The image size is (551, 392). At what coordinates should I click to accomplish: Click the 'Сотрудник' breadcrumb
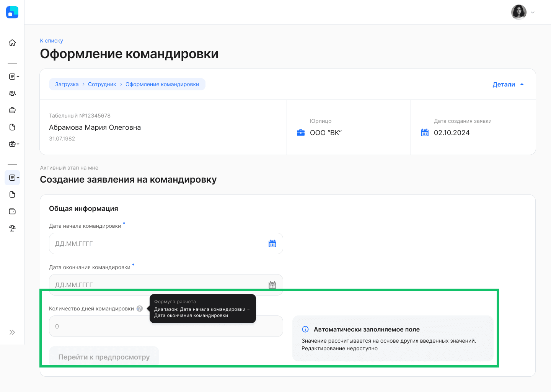pyautogui.click(x=102, y=84)
